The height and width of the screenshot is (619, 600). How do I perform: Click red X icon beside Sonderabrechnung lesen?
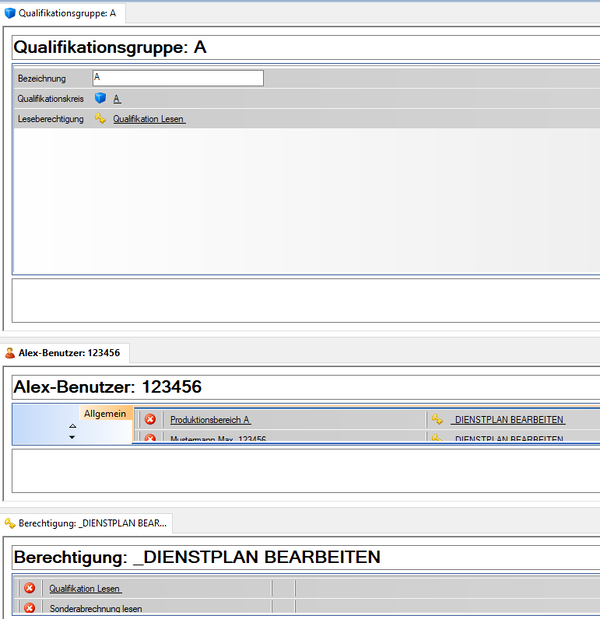(29, 608)
